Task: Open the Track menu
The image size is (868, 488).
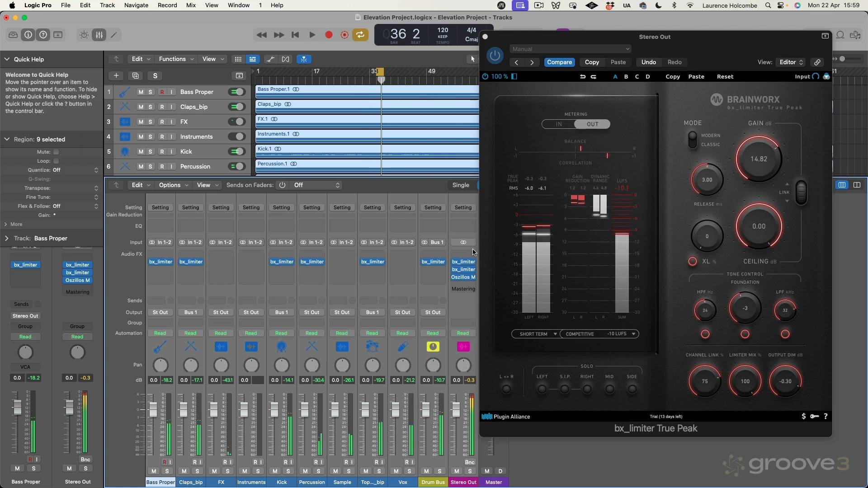Action: point(107,5)
